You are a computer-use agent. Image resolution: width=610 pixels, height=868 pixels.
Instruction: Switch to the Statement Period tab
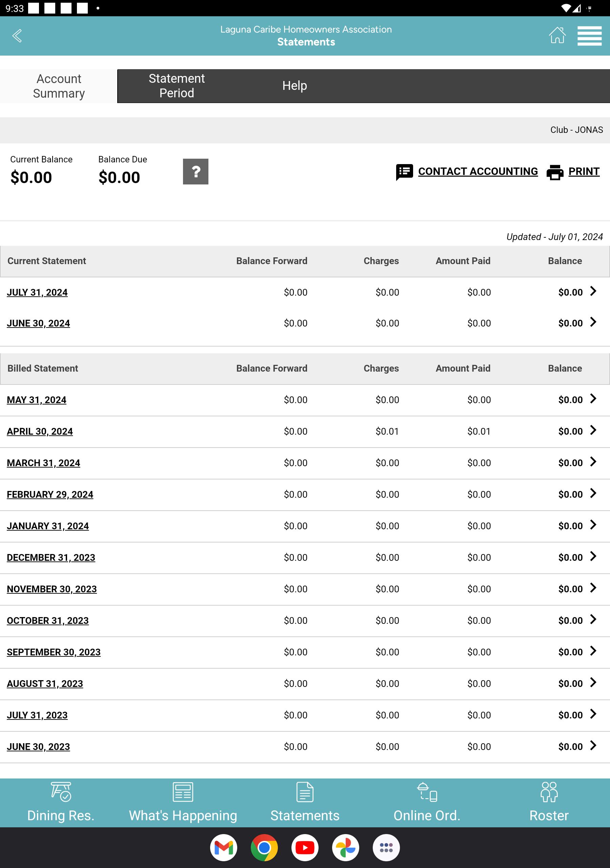[177, 86]
